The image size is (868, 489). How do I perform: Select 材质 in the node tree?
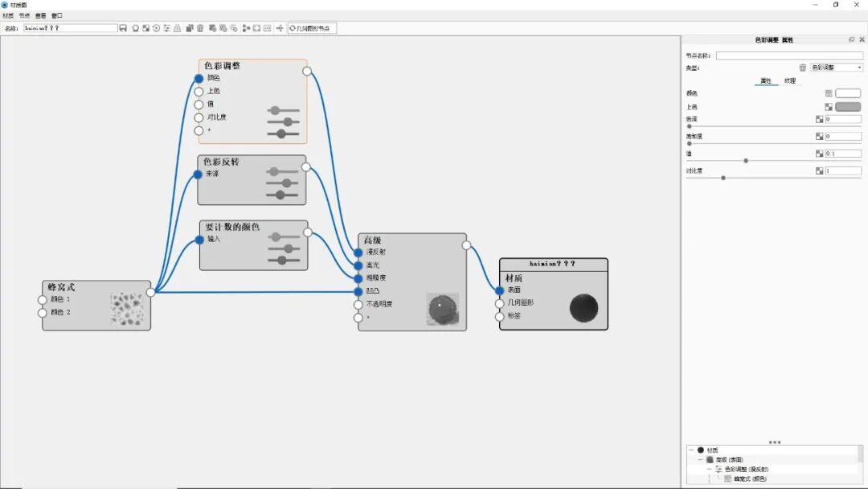712,450
